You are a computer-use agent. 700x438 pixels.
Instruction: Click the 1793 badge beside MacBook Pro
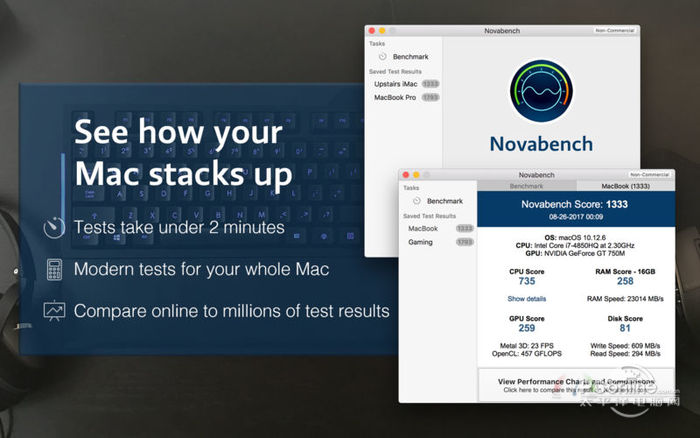tap(430, 97)
